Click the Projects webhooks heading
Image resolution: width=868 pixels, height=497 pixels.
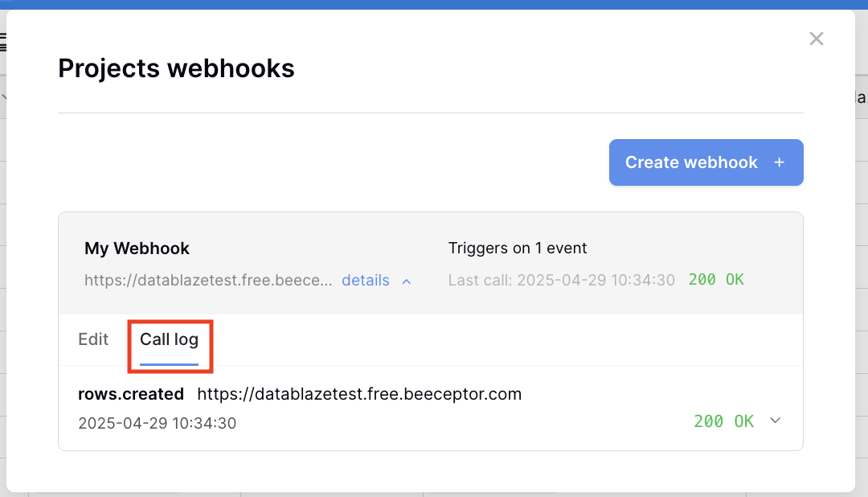[176, 68]
